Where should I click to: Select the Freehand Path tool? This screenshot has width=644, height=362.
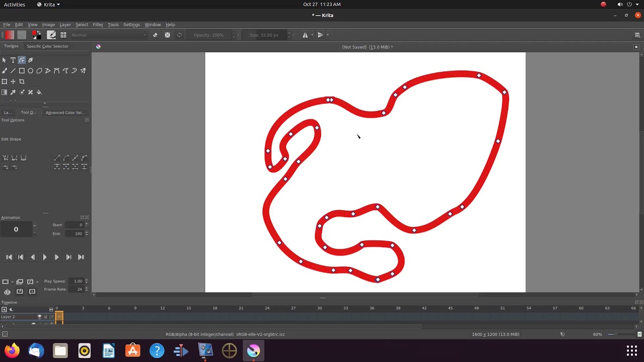point(65,71)
